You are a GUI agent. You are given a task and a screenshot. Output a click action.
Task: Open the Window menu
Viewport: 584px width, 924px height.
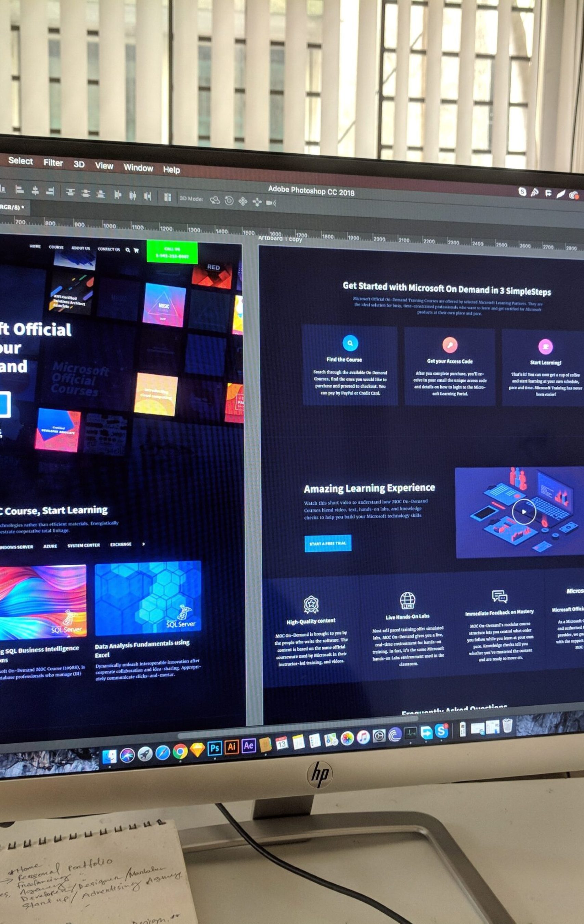(x=138, y=168)
